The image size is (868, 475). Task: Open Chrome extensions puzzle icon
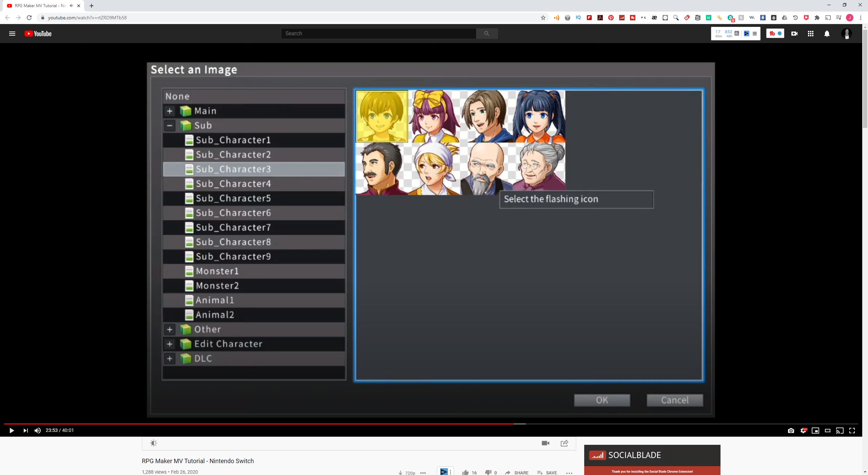tap(817, 18)
